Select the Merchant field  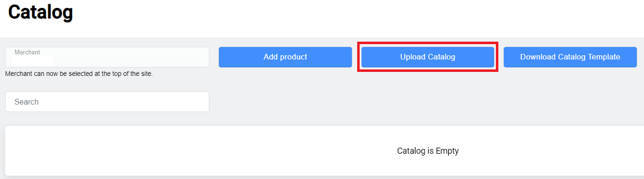[x=107, y=57]
